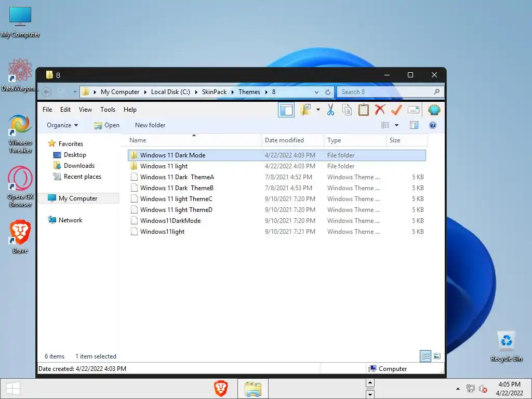The width and height of the screenshot is (532, 399).
Task: Open the View menu
Action: [85, 110]
